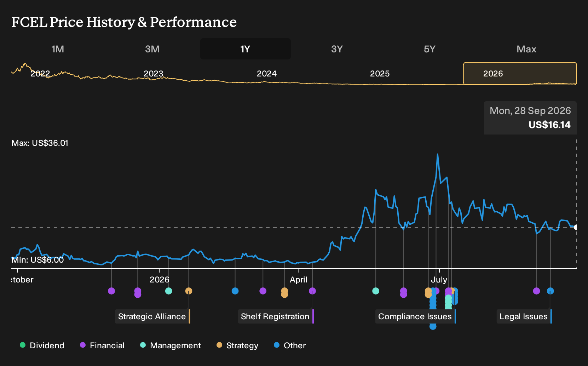The width and height of the screenshot is (588, 366).
Task: Click the 'FCEL Price History & Performance' heading
Action: pyautogui.click(x=124, y=22)
